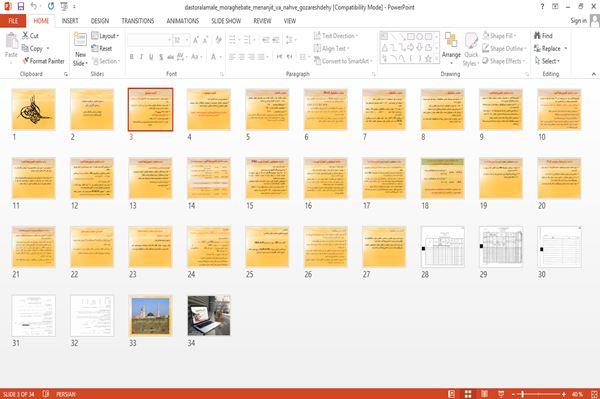
Task: Expand the Layout dropdown
Action: (x=105, y=36)
